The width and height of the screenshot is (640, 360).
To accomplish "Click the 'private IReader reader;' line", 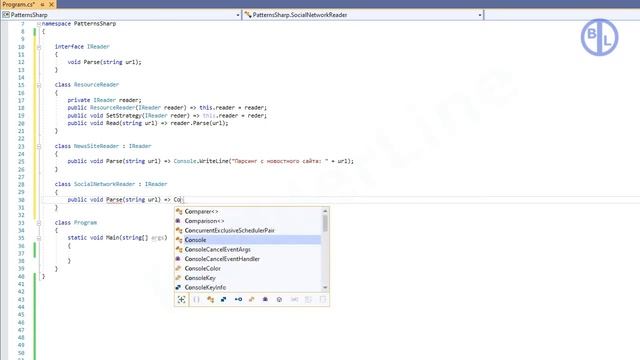I will coord(104,100).
